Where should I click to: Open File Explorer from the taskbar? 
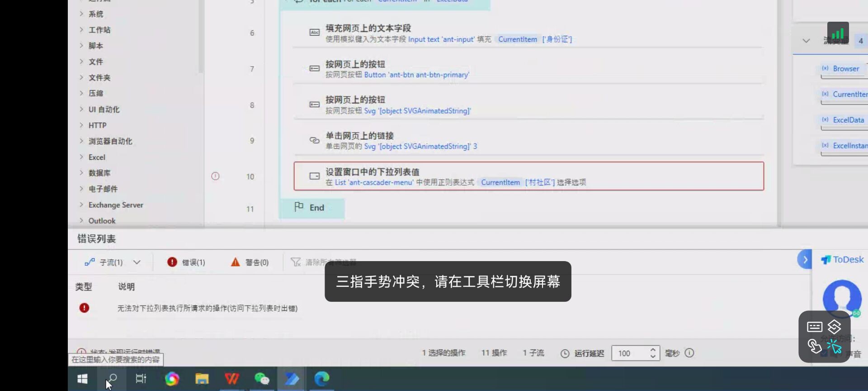click(x=202, y=379)
